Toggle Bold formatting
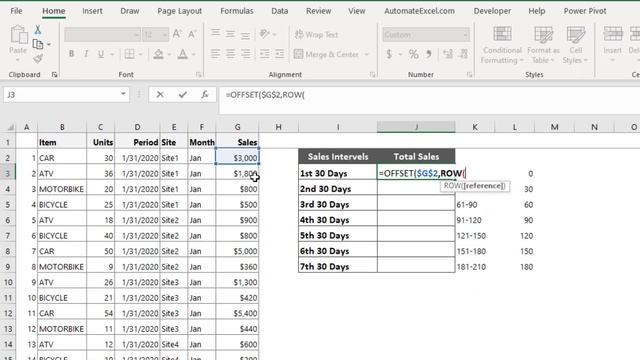This screenshot has height=360, width=640. point(71,54)
